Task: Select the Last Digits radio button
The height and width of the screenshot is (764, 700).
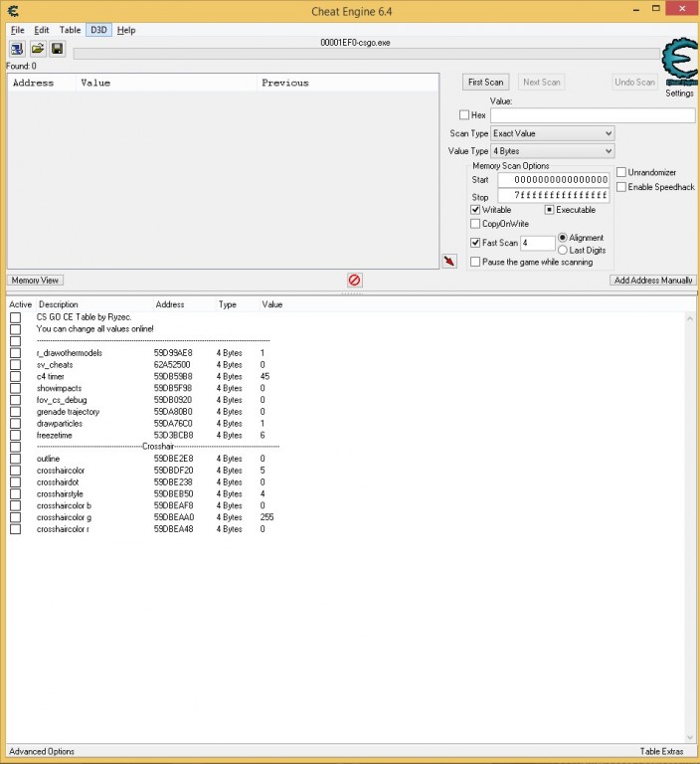Action: (x=563, y=250)
